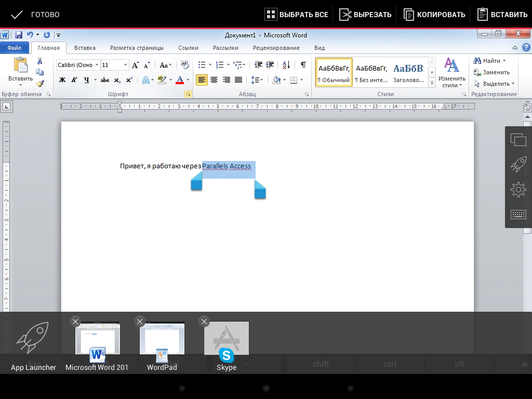Open the line spacing dropdown
Viewport: 532px width, 399px height.
257,80
